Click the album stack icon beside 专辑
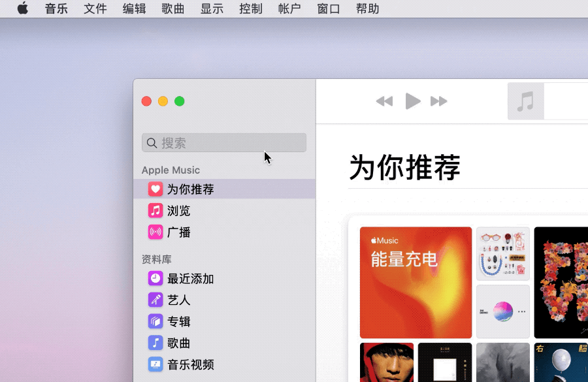The width and height of the screenshot is (588, 382). [155, 321]
